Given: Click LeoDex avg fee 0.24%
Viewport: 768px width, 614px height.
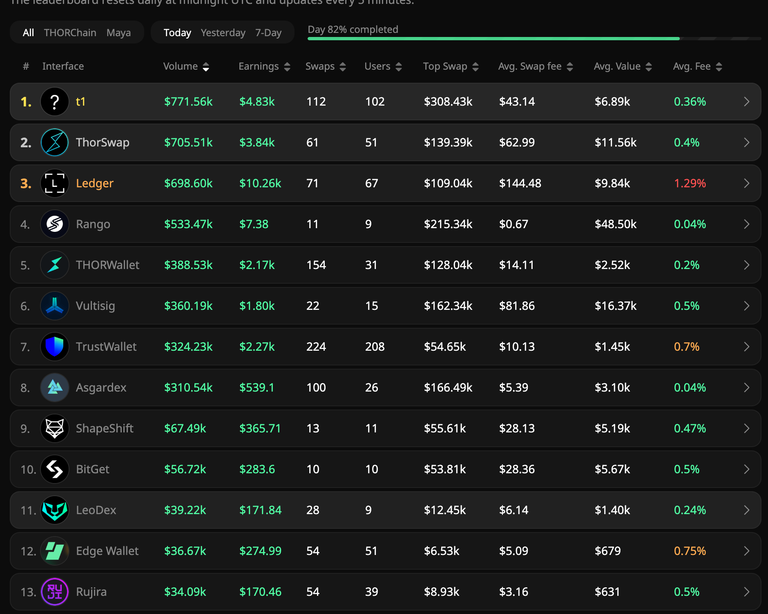Looking at the screenshot, I should click(x=690, y=510).
